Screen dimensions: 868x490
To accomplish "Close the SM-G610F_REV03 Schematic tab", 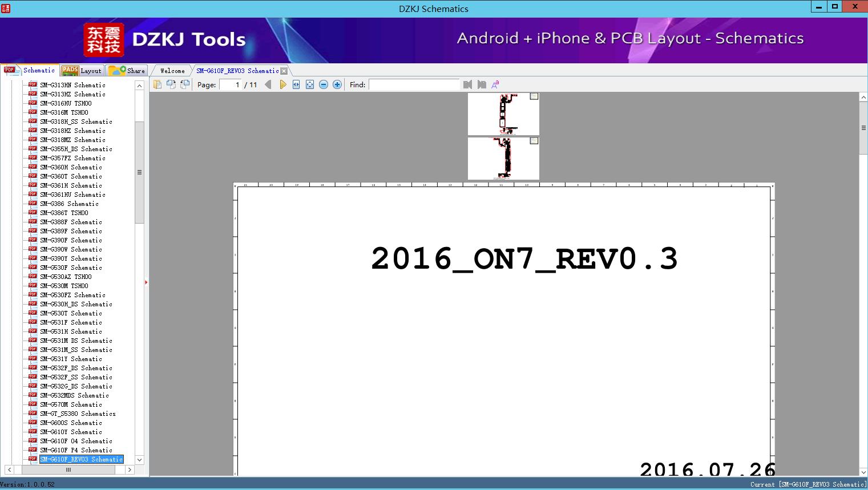I will (284, 71).
